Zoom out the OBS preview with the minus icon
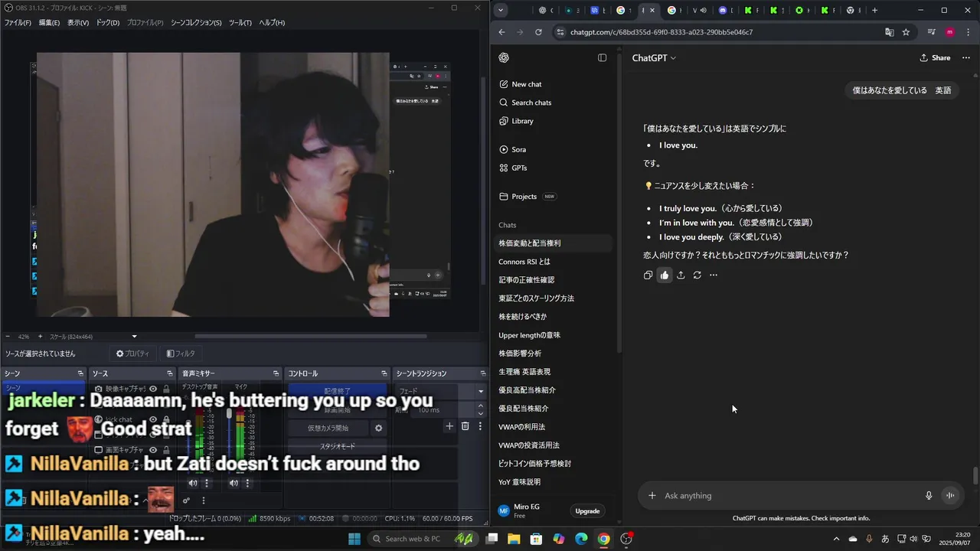980x551 pixels. click(x=8, y=337)
